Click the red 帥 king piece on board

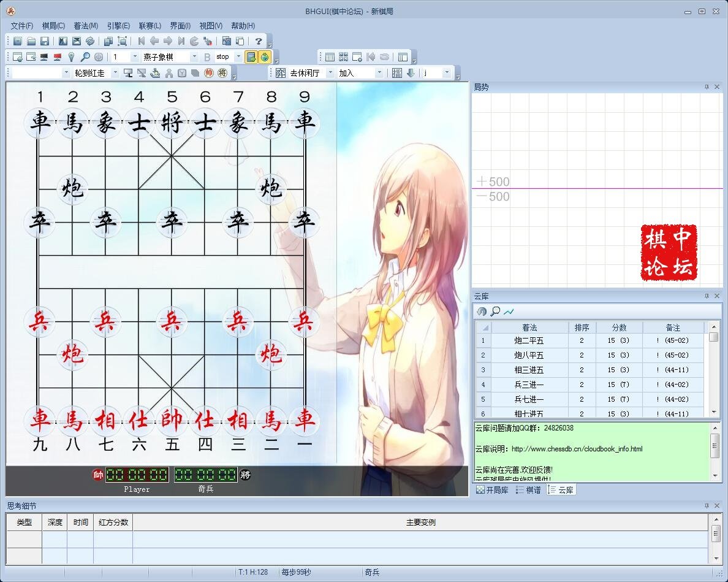click(172, 420)
